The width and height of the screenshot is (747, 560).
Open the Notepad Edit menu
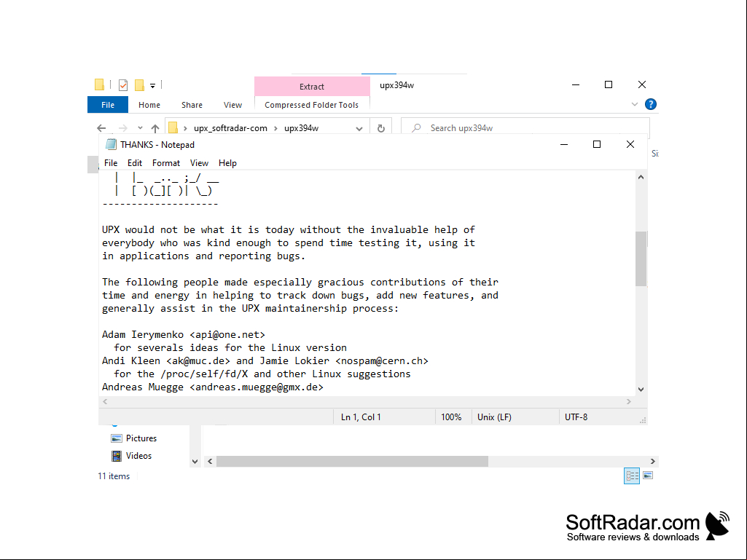coord(135,163)
